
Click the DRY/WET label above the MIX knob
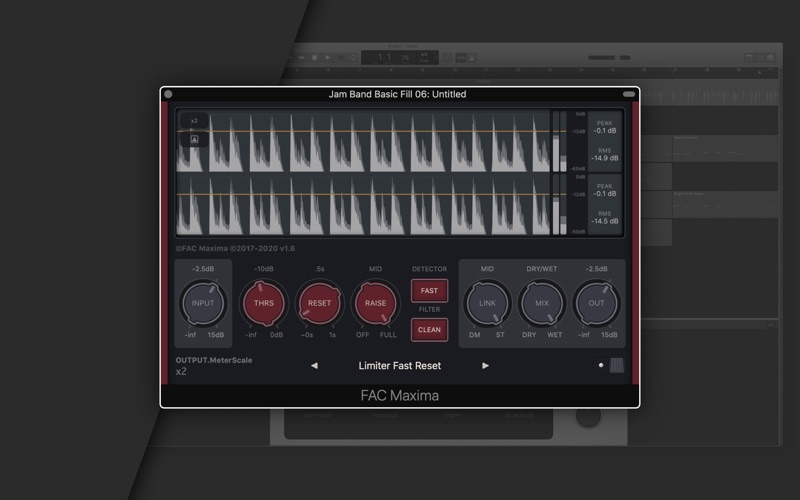542,269
